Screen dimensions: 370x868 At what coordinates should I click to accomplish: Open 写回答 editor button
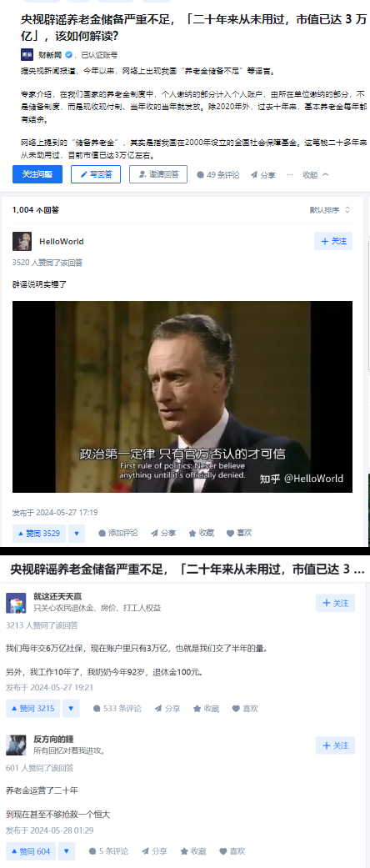(96, 174)
